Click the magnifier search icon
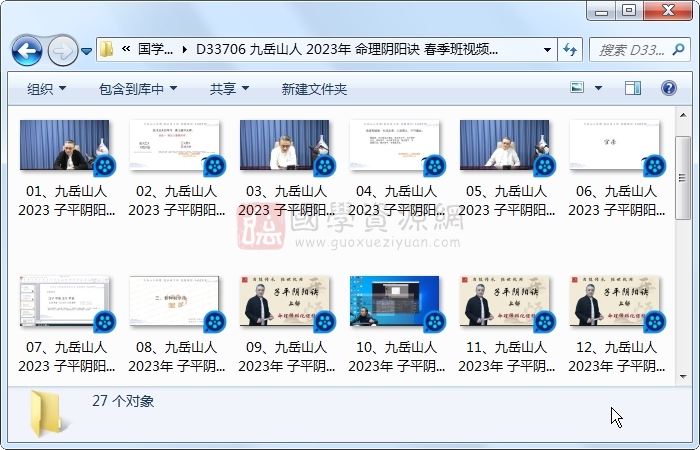The width and height of the screenshot is (700, 450). click(679, 50)
